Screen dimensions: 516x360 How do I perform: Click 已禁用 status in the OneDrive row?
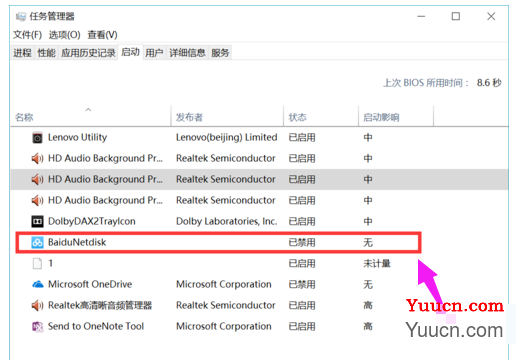[302, 284]
